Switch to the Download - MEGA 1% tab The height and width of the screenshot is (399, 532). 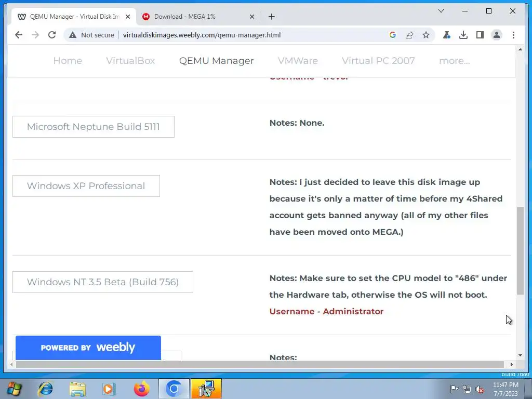198,17
